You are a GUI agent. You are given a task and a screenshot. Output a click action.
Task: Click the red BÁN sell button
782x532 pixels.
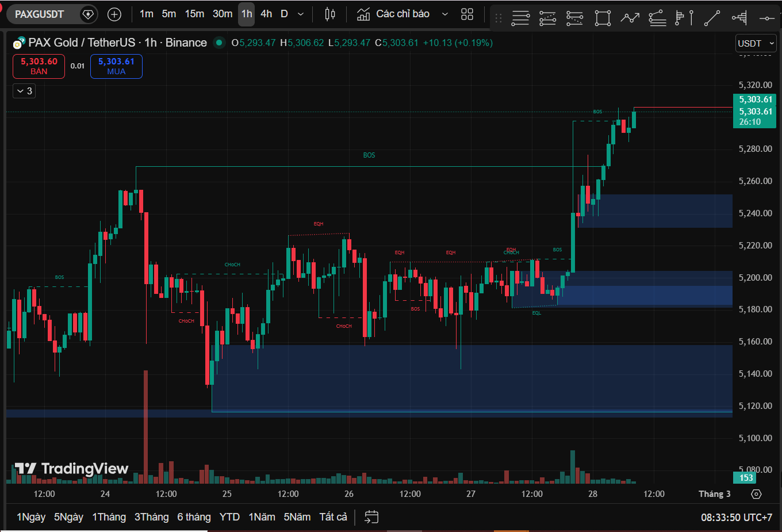39,66
